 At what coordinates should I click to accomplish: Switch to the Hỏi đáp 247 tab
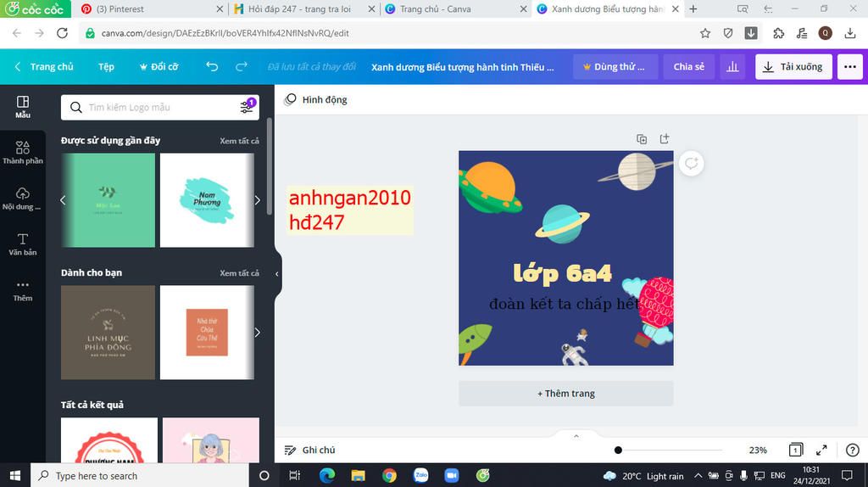[x=303, y=8]
